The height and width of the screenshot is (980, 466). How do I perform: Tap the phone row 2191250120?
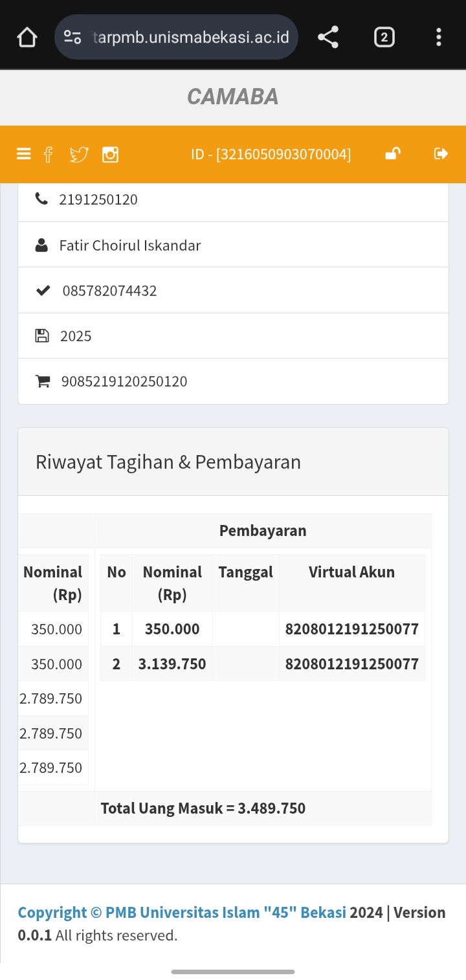coord(233,199)
